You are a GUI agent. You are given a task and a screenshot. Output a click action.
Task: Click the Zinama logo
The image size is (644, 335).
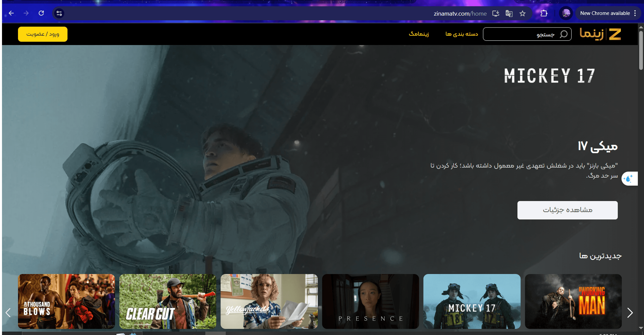coord(600,34)
